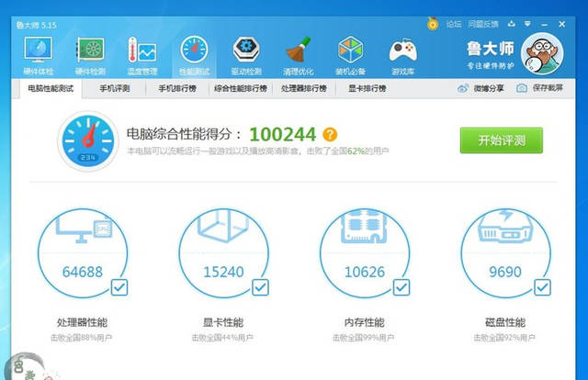This screenshot has height=380, width=588.
Task: Click the 内存性能 label
Action: click(364, 322)
